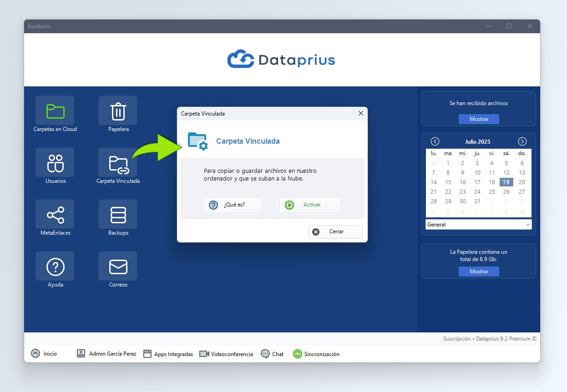The width and height of the screenshot is (567, 392).
Task: Open Carpetas en Cloud folder icon
Action: coord(55,111)
